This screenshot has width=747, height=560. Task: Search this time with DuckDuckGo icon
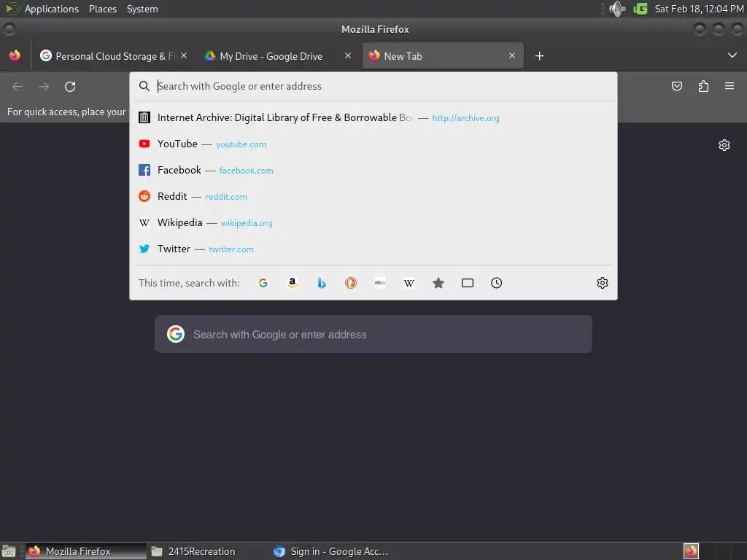point(351,283)
